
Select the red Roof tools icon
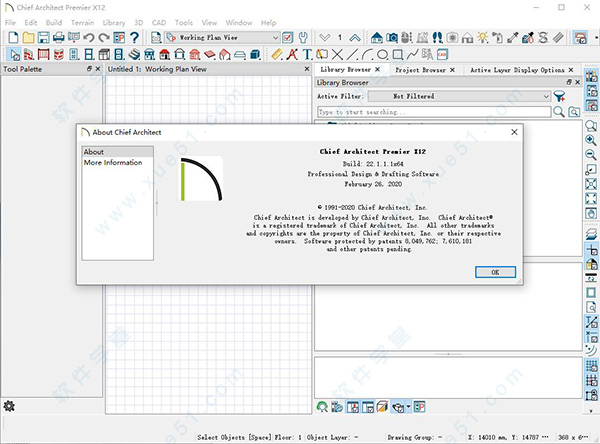165,54
